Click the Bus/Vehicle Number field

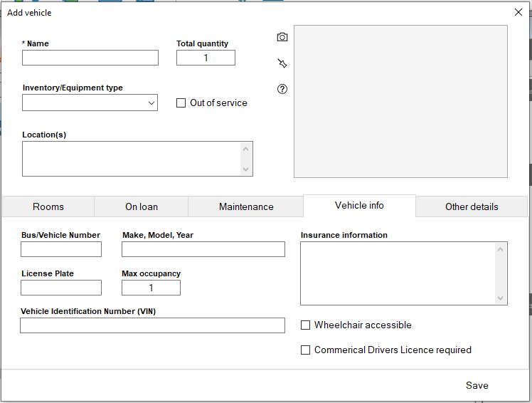61,249
